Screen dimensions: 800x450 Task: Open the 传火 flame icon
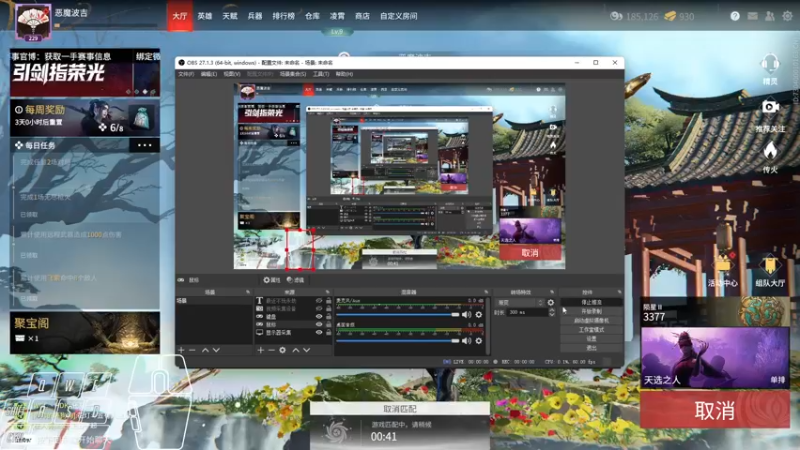click(x=770, y=151)
